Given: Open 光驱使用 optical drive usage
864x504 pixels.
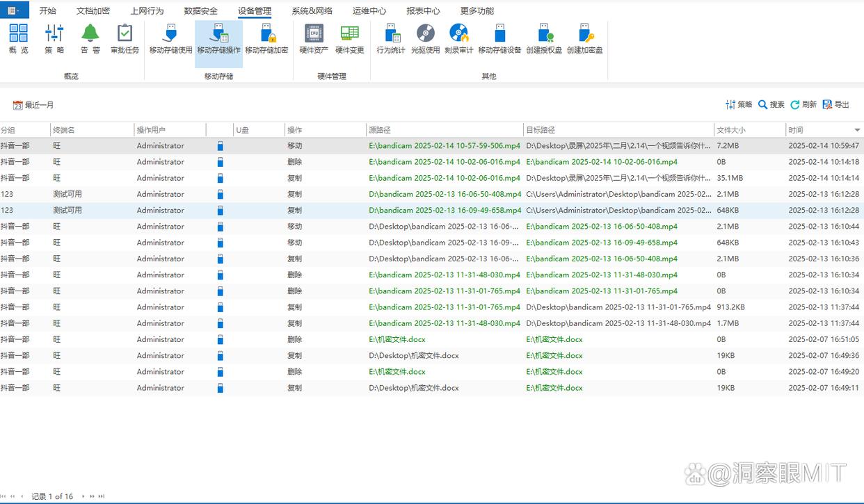Looking at the screenshot, I should coord(425,39).
